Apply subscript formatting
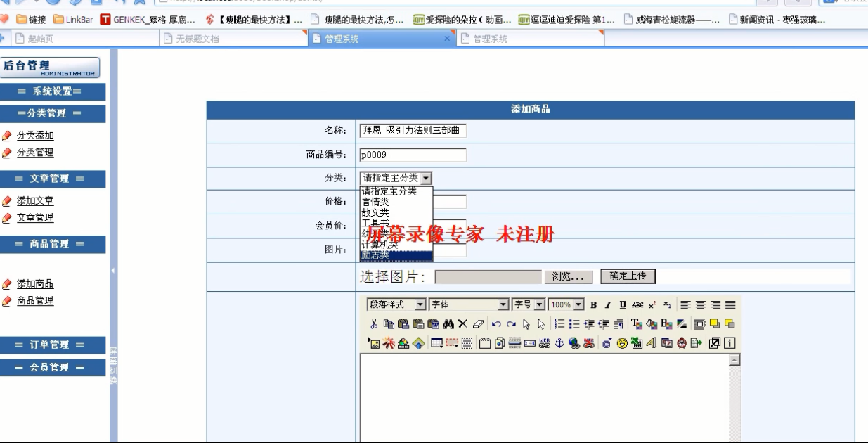The height and width of the screenshot is (443, 868). click(667, 304)
